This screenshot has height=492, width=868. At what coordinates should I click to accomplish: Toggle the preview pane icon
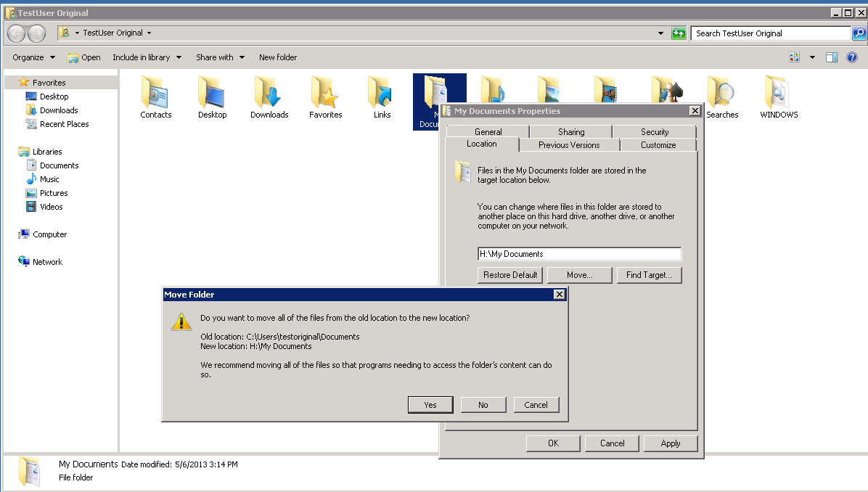(832, 57)
